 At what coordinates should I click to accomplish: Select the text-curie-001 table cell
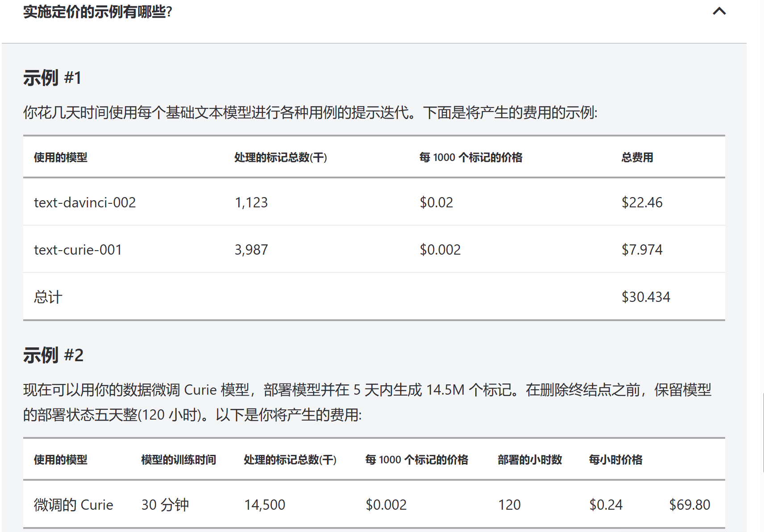pyautogui.click(x=78, y=250)
